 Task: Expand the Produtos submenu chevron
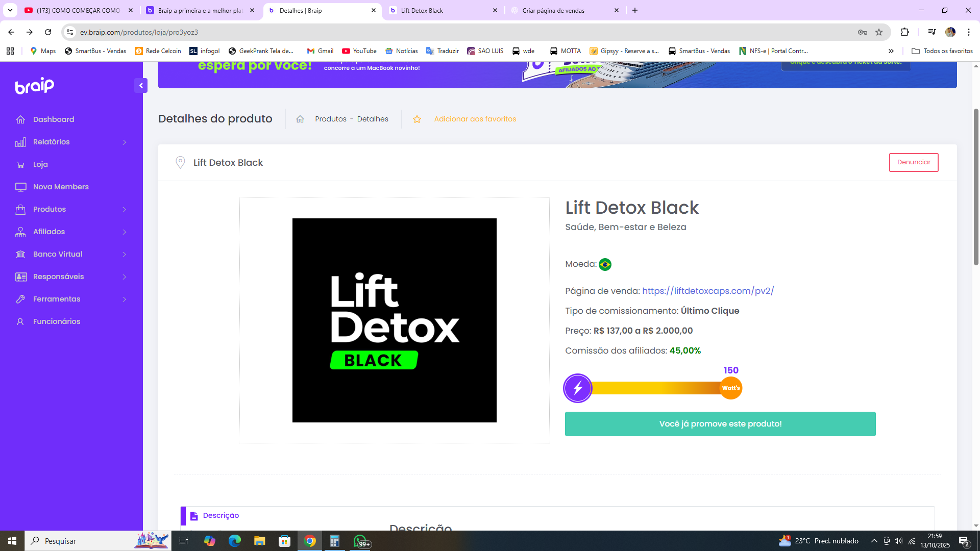124,209
